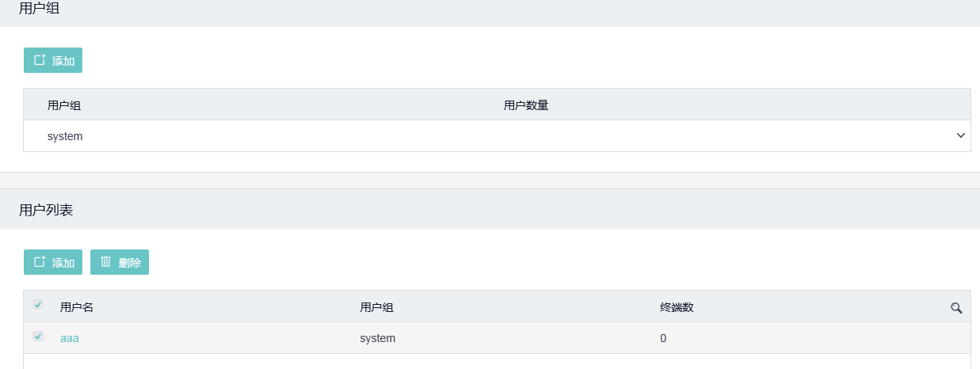Click the 终端数 column header

coord(677,307)
